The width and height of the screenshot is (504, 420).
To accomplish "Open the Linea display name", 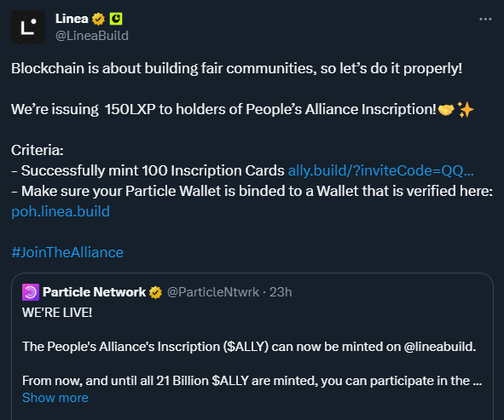I will coord(72,19).
